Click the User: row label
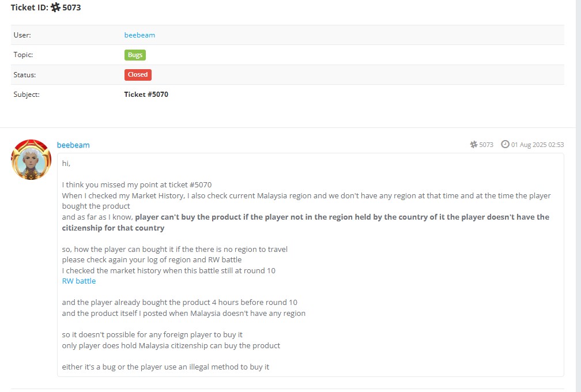Image resolution: width=581 pixels, height=392 pixels. [22, 35]
